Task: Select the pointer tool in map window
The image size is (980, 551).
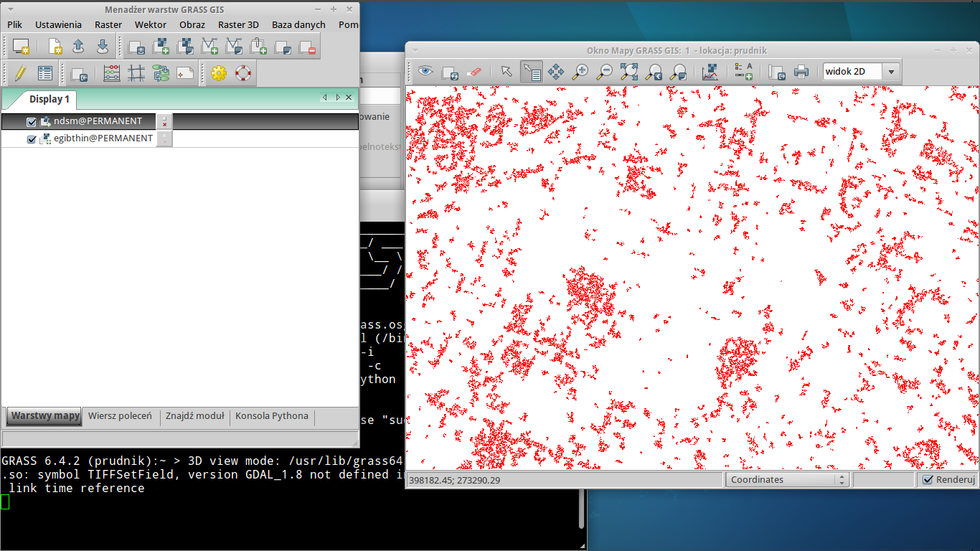Action: click(x=507, y=71)
